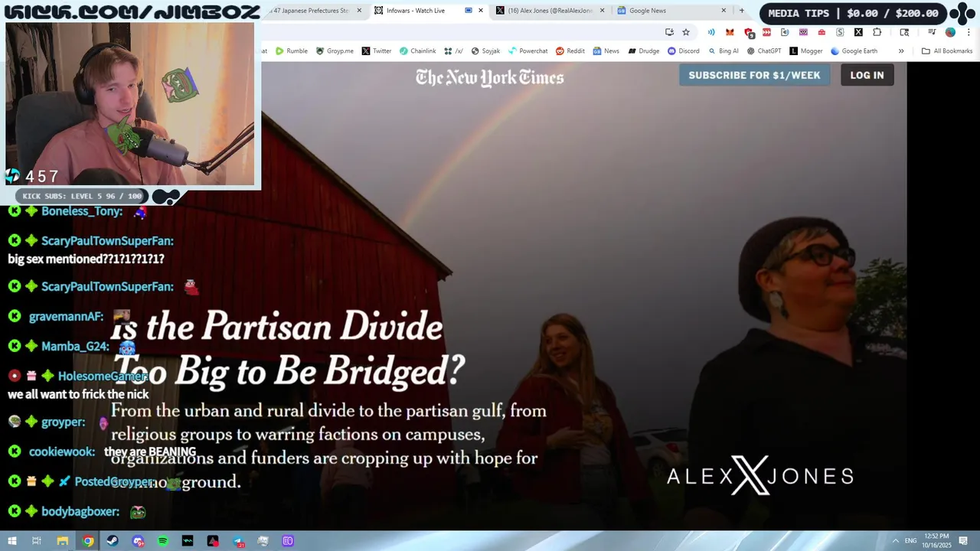980x551 pixels.
Task: Open Task View on the taskbar
Action: pyautogui.click(x=36, y=541)
